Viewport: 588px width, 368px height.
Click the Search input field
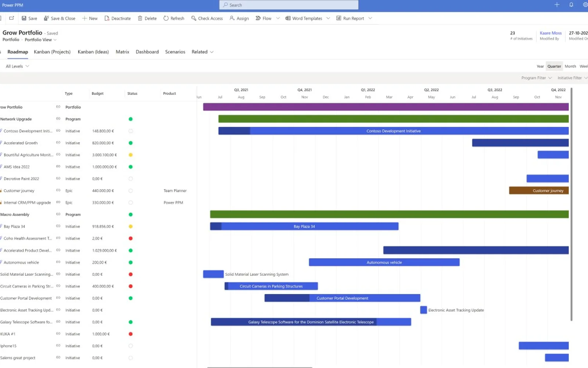click(x=289, y=5)
